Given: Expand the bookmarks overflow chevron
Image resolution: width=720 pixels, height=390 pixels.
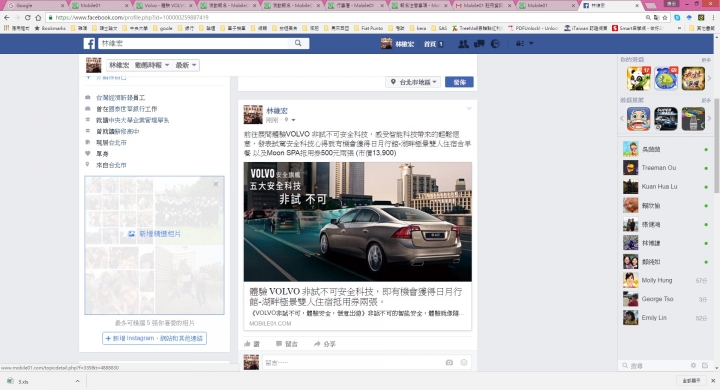Looking at the screenshot, I should (x=680, y=28).
